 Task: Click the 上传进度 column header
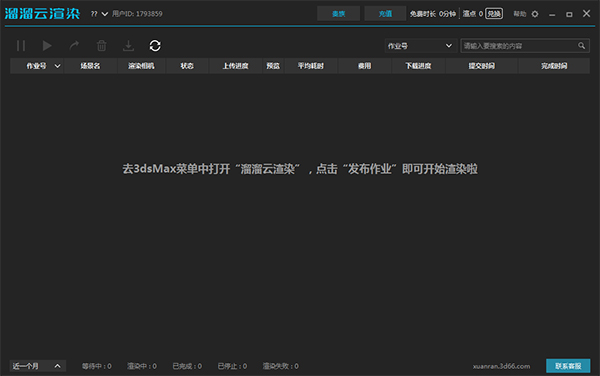point(235,66)
